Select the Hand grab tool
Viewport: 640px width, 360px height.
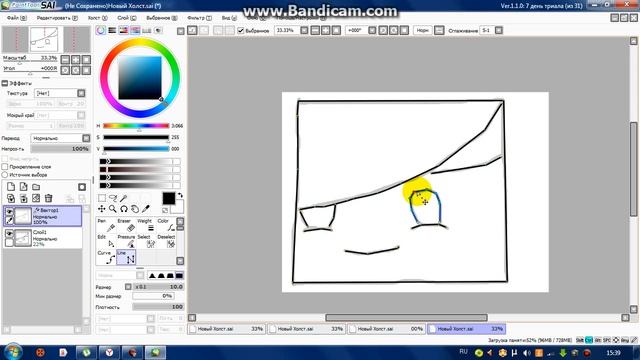pyautogui.click(x=135, y=209)
